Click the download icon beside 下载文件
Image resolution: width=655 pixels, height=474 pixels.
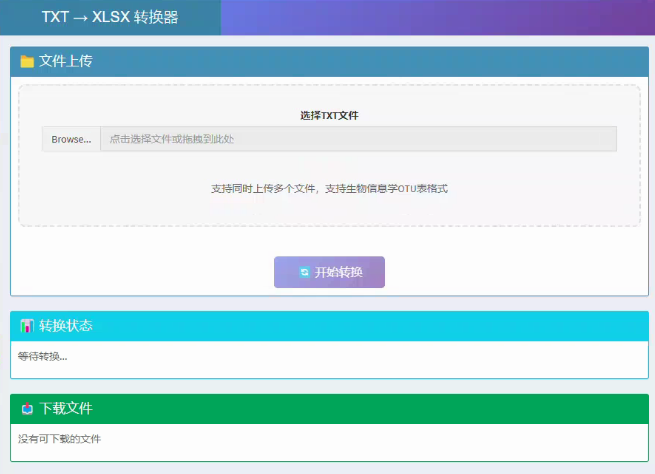tap(27, 409)
